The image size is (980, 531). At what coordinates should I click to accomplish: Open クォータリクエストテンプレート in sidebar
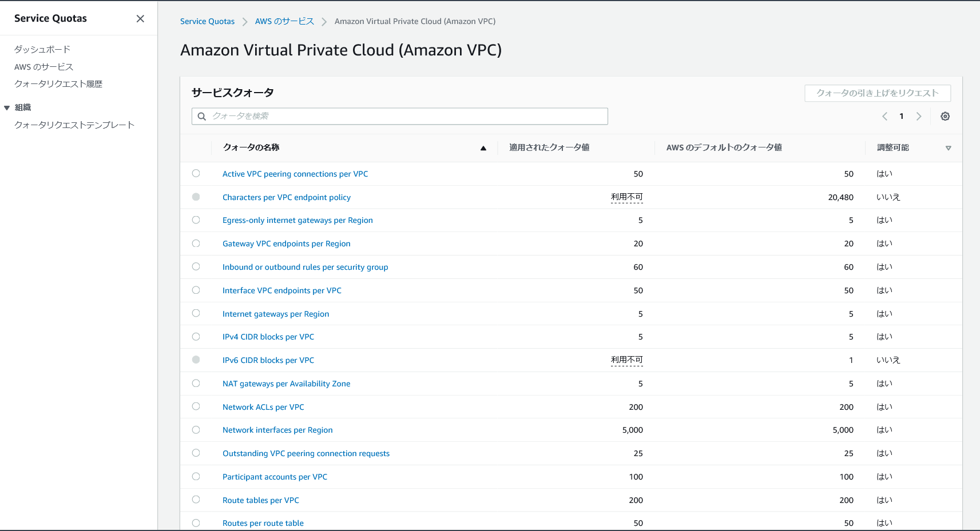tap(74, 125)
